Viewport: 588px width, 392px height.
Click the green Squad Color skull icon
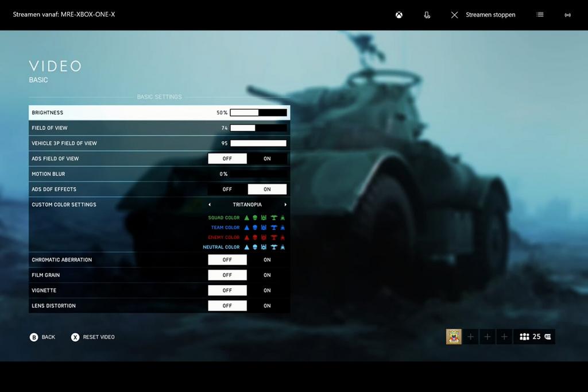(255, 218)
